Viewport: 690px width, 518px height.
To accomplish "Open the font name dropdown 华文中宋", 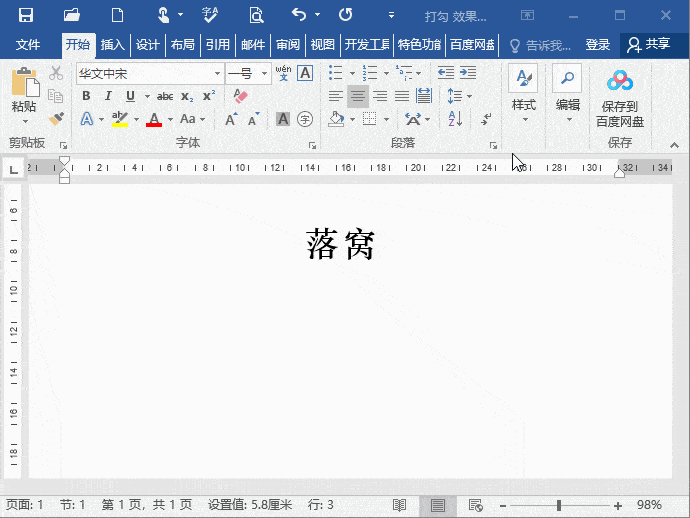I will 217,73.
